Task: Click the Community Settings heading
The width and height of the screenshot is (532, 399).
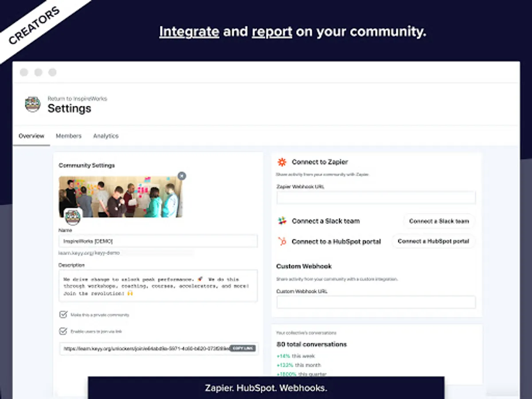Action: click(x=86, y=165)
